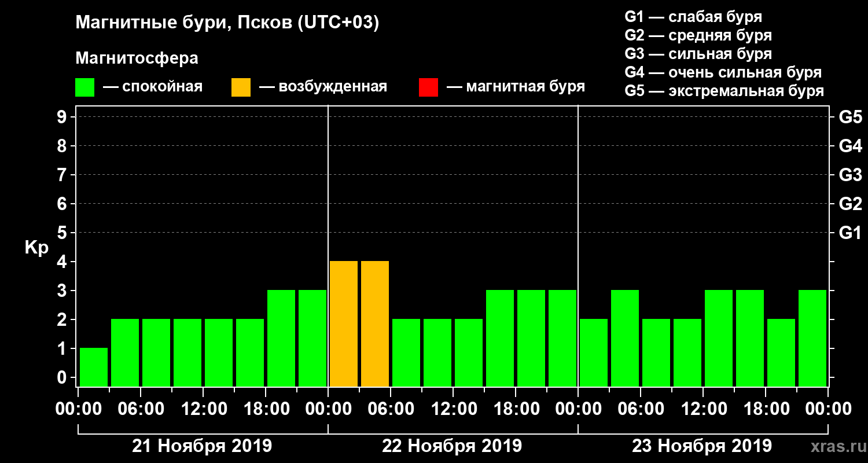
Task: Click the G4 label on right axis
Action: [851, 146]
